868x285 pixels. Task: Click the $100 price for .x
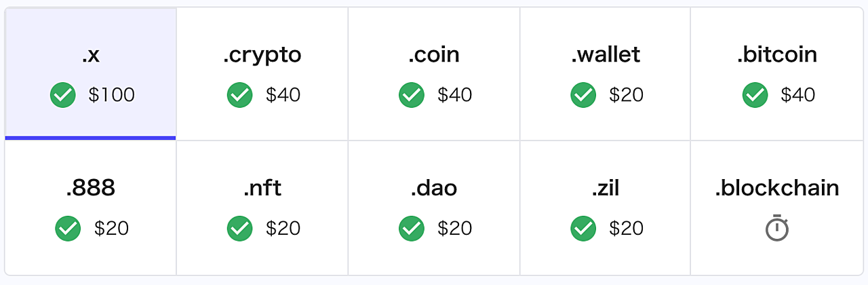112,95
